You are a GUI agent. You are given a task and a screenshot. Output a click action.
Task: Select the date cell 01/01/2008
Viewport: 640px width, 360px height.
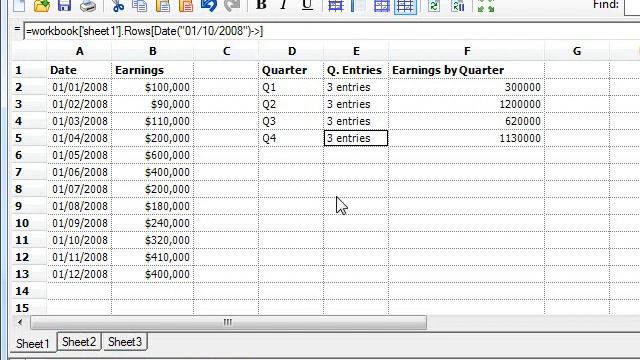79,87
